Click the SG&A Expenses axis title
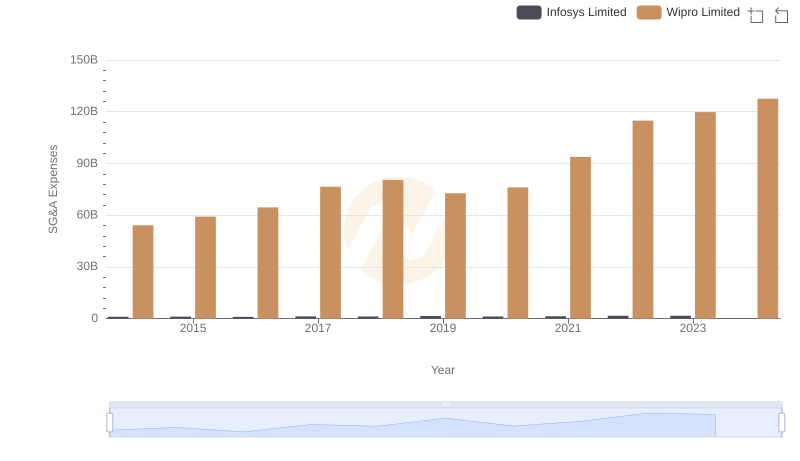Image resolution: width=800 pixels, height=461 pixels. (x=53, y=189)
